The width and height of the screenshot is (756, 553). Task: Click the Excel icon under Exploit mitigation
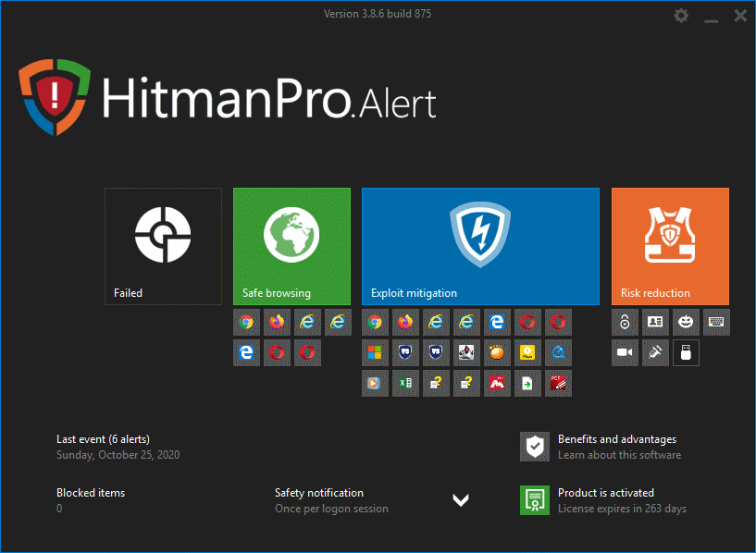405,384
